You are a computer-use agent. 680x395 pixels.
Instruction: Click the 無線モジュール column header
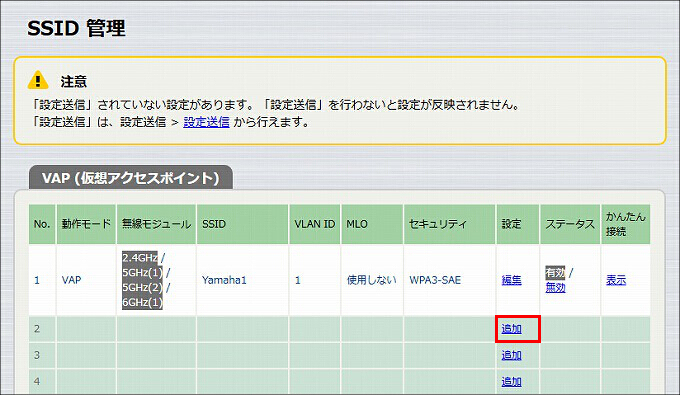(156, 224)
